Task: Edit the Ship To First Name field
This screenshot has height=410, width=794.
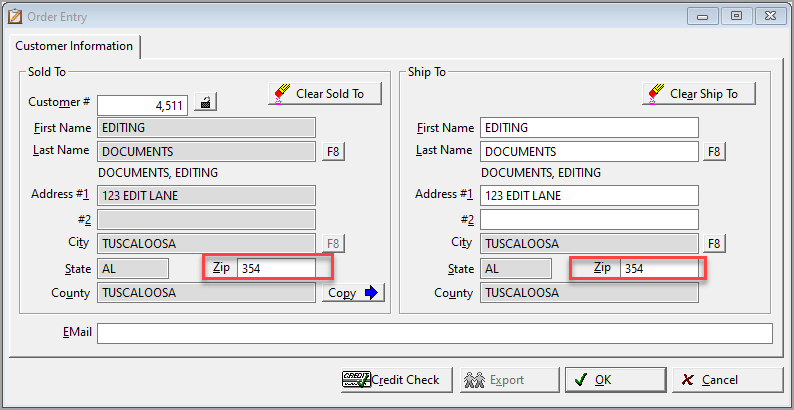Action: pyautogui.click(x=589, y=128)
